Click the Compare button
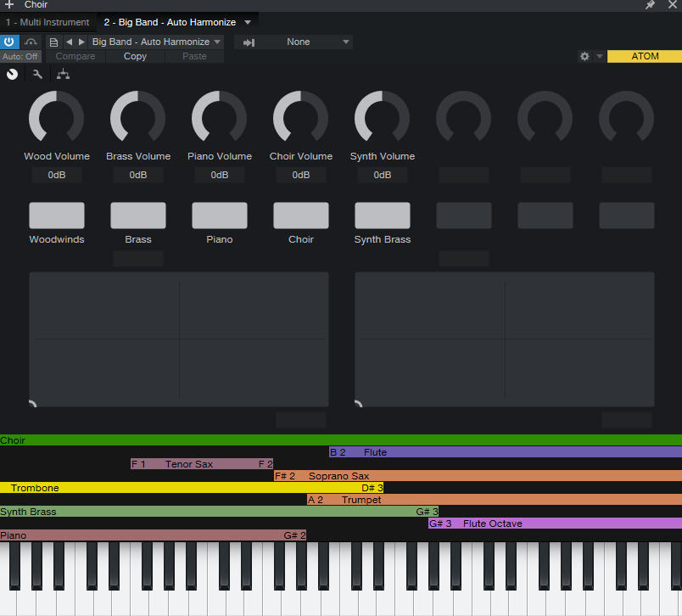 [75, 57]
